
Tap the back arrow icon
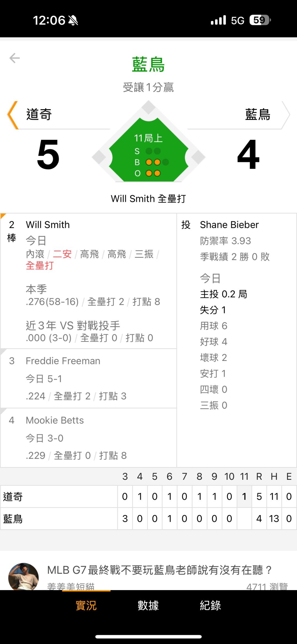tap(15, 58)
